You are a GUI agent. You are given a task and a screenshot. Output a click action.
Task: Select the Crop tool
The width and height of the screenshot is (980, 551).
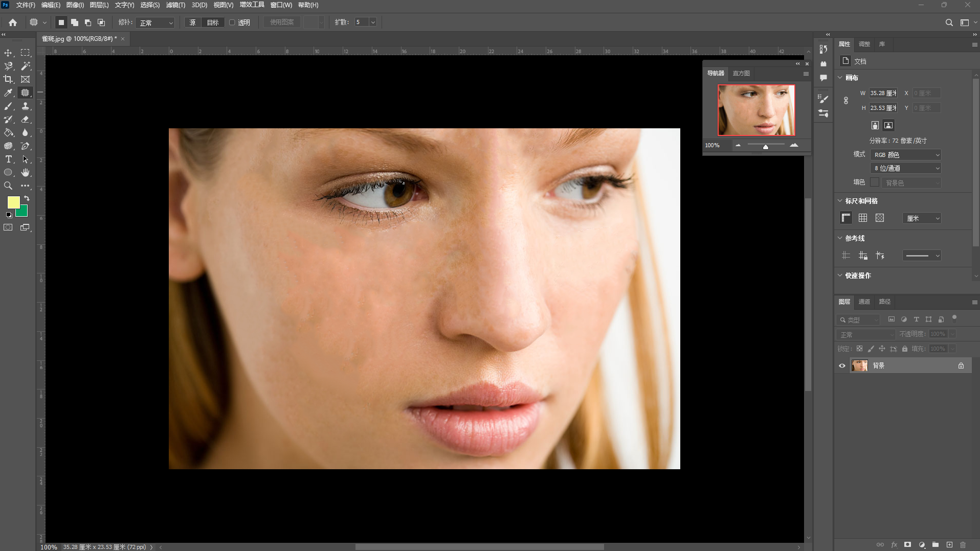(8, 79)
